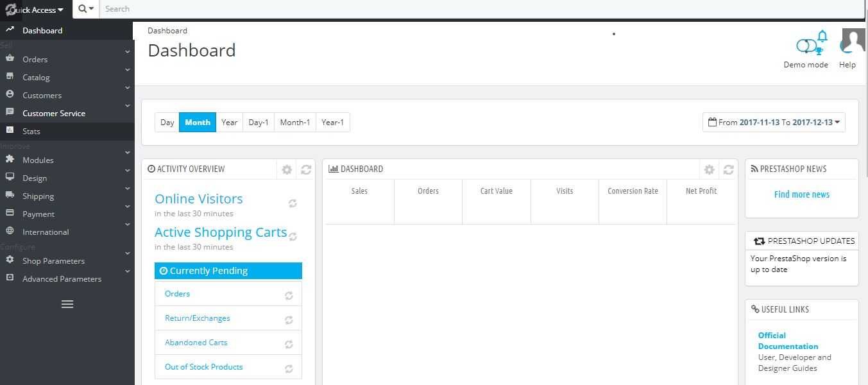Select the Visits chart tab
Image resolution: width=868 pixels, height=385 pixels.
point(565,202)
